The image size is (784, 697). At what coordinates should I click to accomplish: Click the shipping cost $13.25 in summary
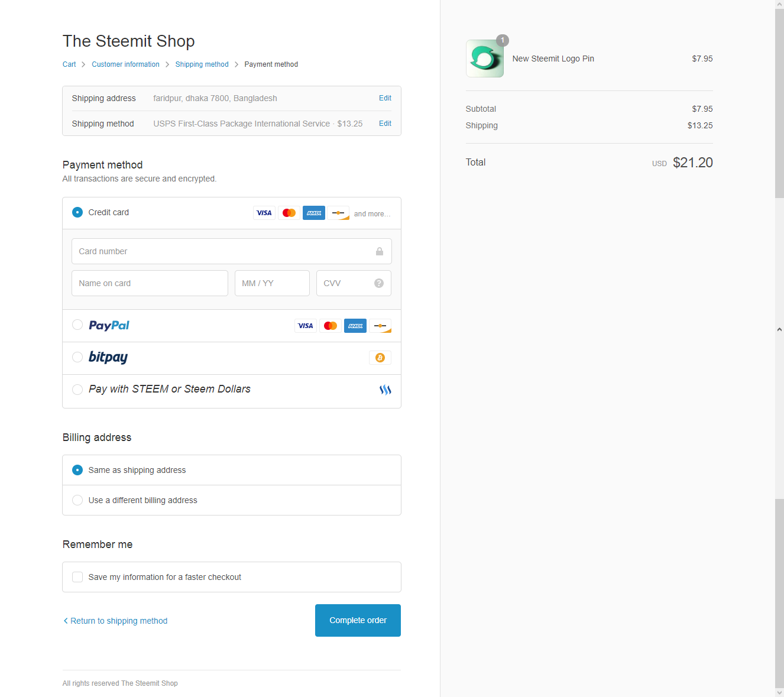700,125
